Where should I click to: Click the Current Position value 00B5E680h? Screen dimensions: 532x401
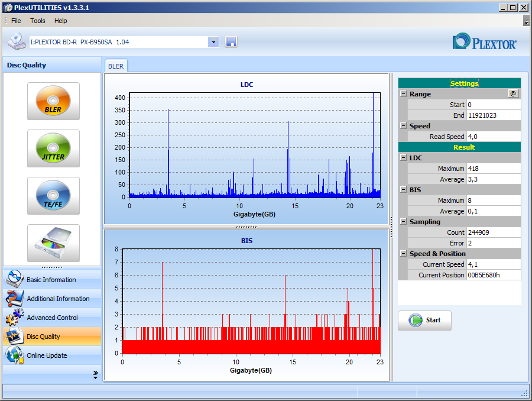(494, 275)
